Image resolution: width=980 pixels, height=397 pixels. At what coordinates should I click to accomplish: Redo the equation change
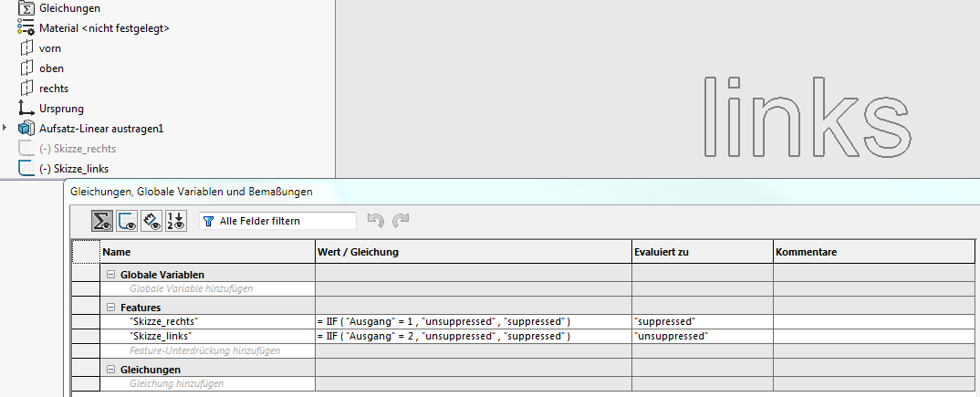pyautogui.click(x=400, y=221)
